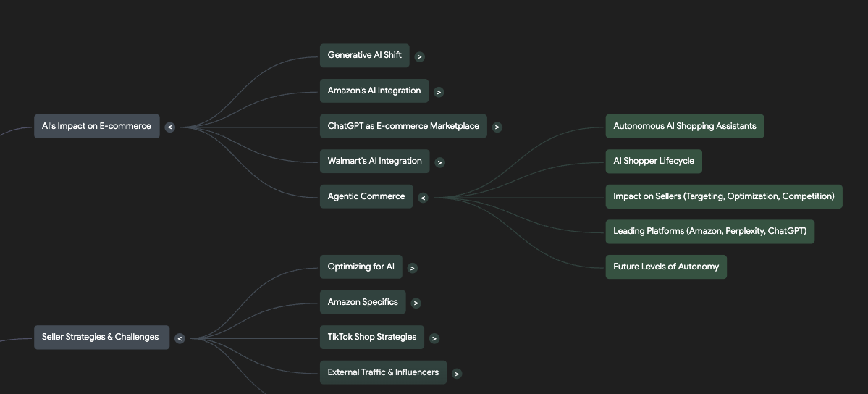Screen dimensions: 868x394
Task: Open the Amazon's AI Integration node
Action: [x=374, y=91]
